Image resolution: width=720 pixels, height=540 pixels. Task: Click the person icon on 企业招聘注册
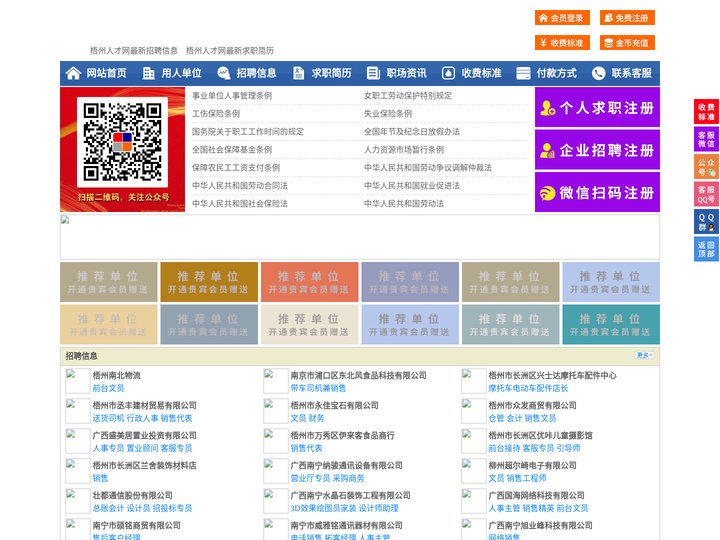click(x=547, y=150)
